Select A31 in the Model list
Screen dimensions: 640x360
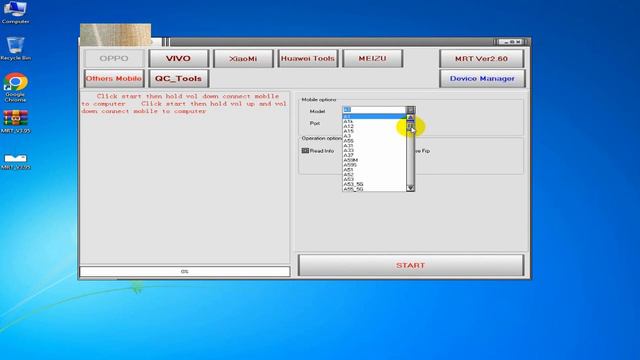pyautogui.click(x=374, y=146)
